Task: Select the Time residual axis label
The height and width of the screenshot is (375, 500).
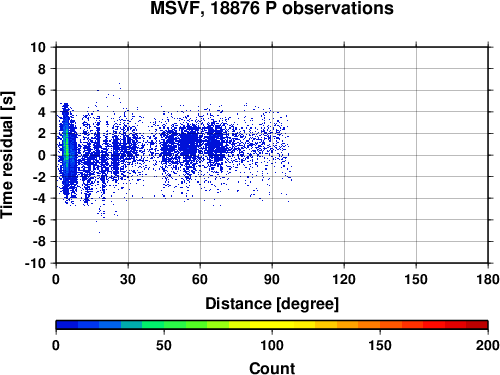Action: 7,155
